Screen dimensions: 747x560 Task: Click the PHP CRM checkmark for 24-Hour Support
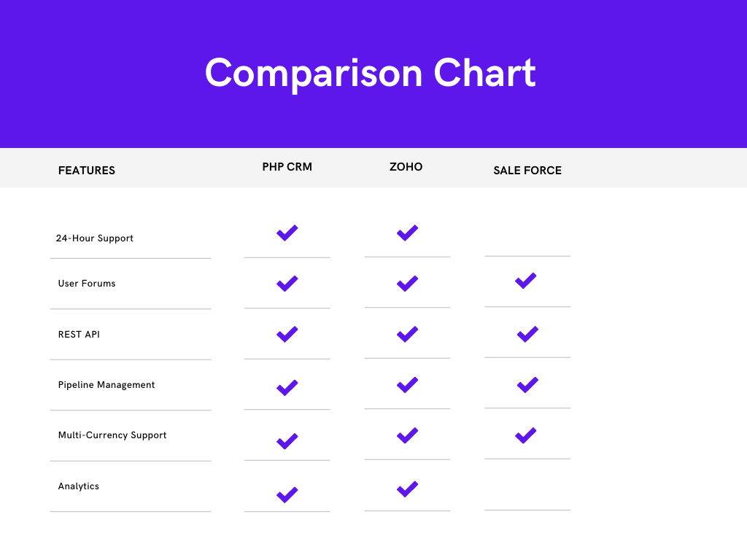click(287, 233)
